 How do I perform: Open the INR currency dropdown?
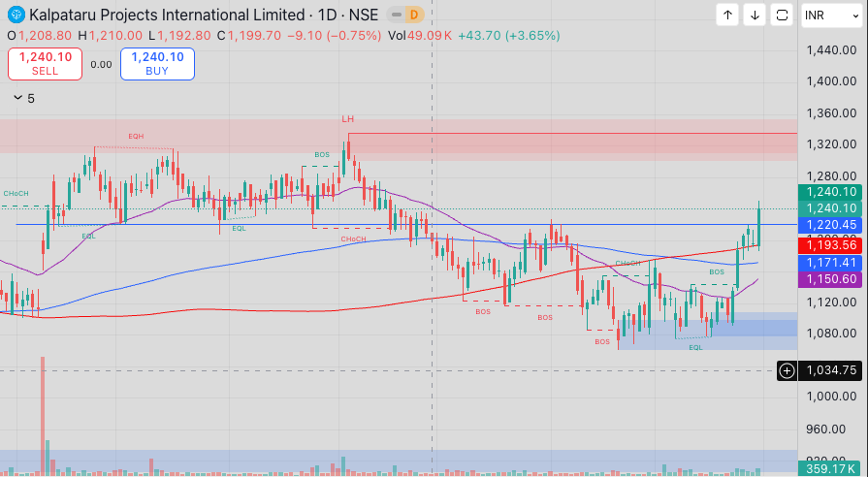(x=831, y=16)
